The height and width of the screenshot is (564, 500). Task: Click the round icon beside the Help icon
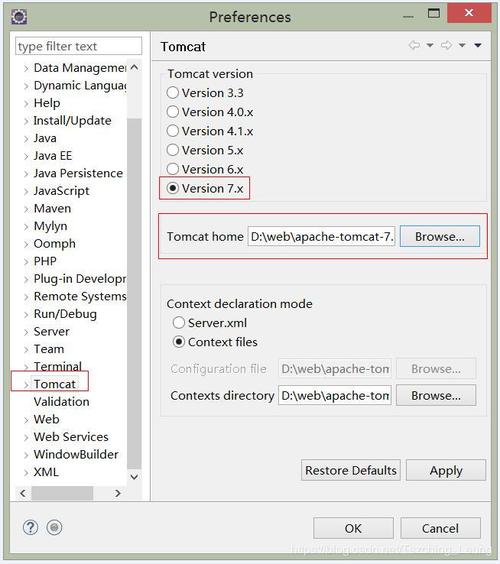click(54, 528)
